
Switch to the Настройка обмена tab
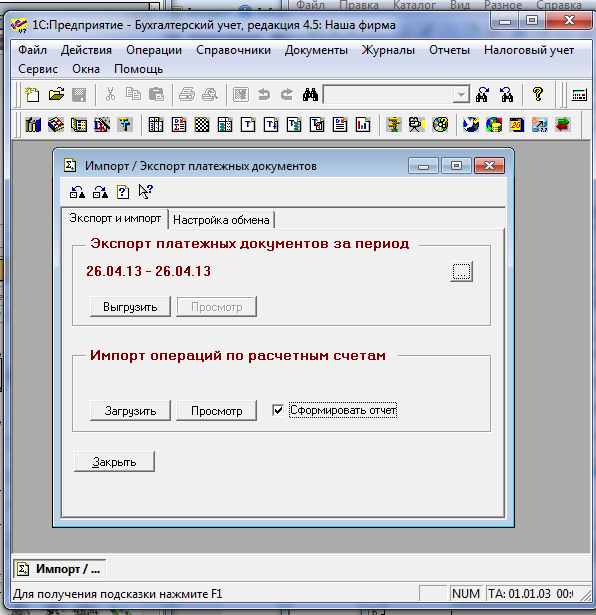pyautogui.click(x=221, y=220)
